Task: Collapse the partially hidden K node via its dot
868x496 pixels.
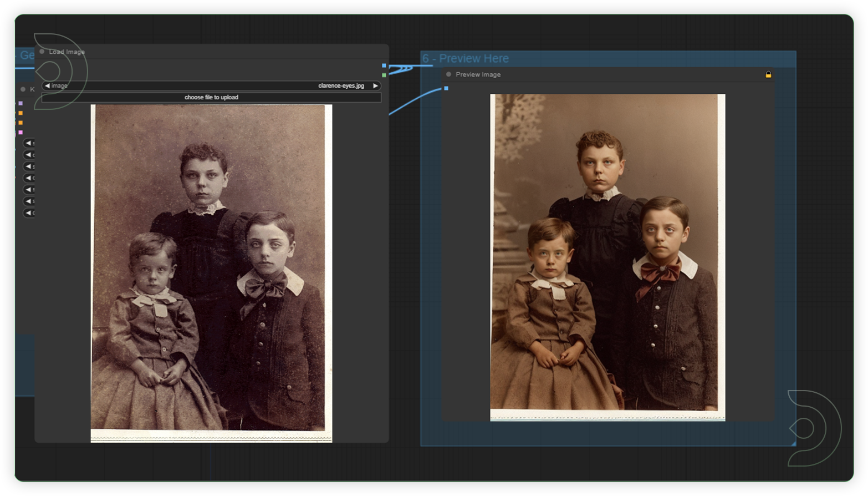Action: click(23, 89)
